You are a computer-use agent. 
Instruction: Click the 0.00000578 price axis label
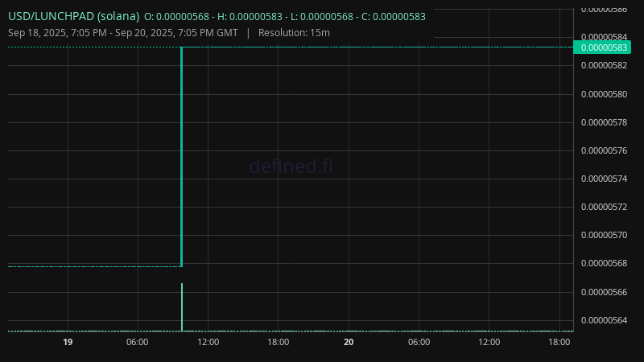[605, 122]
